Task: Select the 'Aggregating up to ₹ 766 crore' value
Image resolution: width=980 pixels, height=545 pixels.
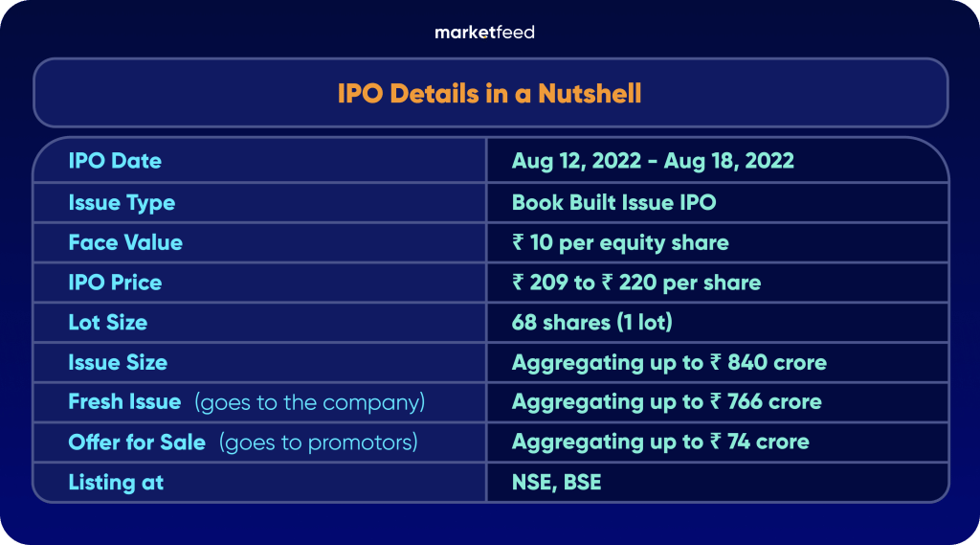Action: (666, 402)
